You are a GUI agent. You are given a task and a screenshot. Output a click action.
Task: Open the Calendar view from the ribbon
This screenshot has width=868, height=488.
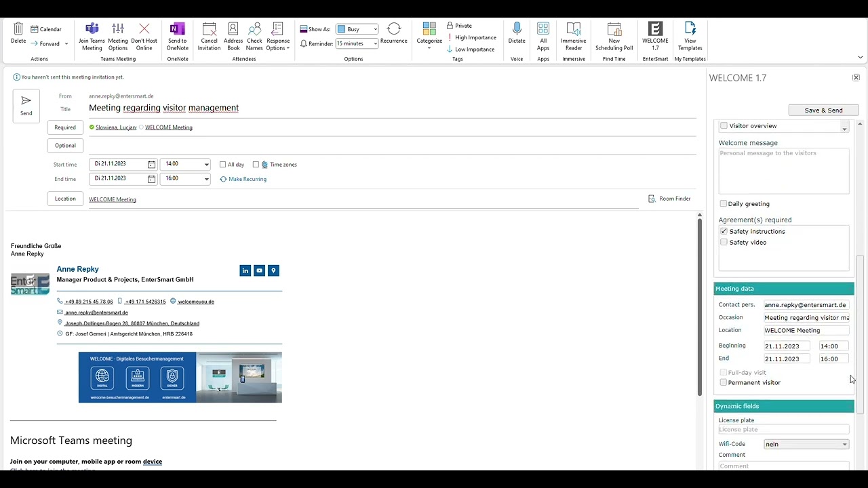coord(46,29)
